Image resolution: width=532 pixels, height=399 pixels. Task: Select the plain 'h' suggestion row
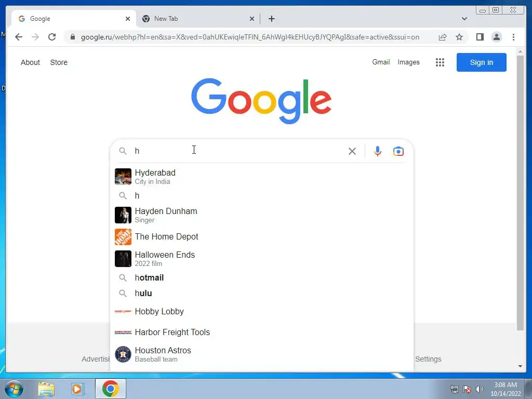262,196
